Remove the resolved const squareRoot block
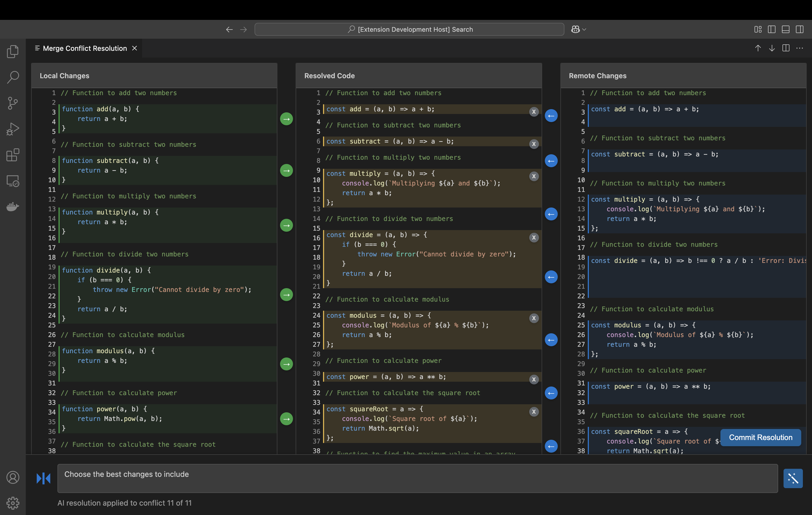The height and width of the screenshot is (515, 812). (x=534, y=412)
